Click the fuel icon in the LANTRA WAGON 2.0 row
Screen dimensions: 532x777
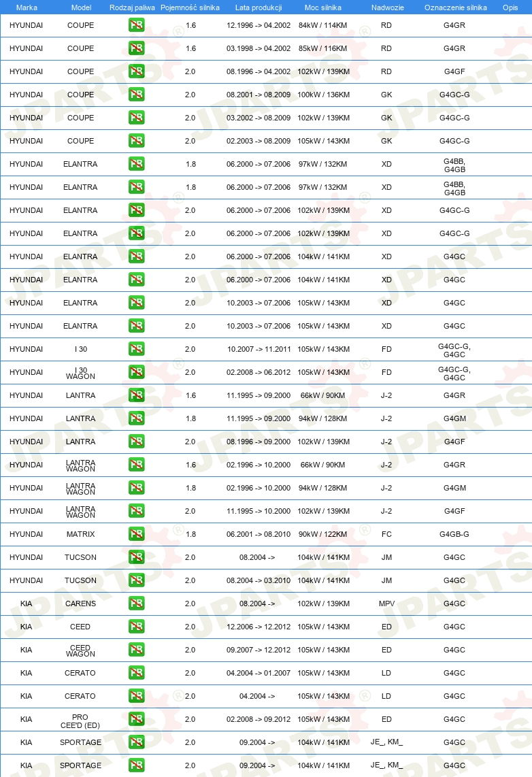(x=136, y=511)
